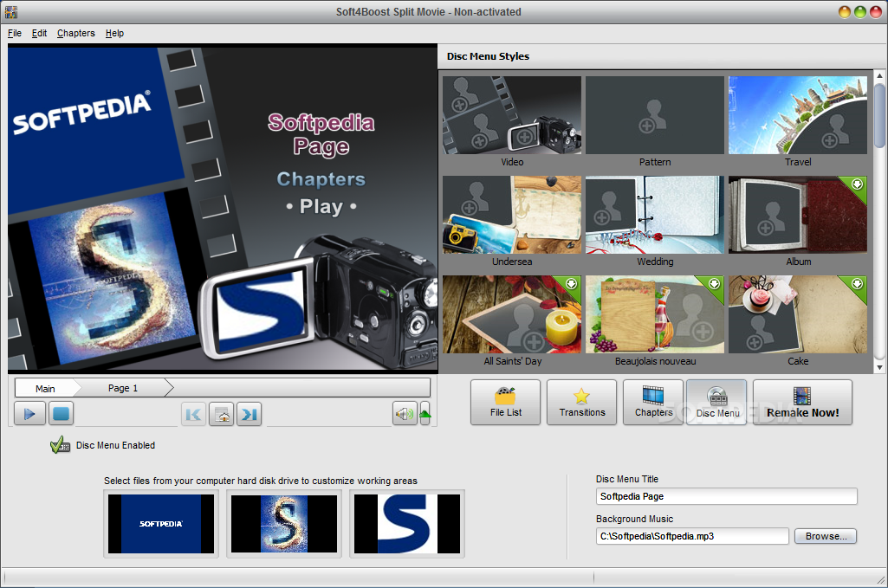Click the Softpedia logo working area thumbnail
888x588 pixels.
point(161,523)
